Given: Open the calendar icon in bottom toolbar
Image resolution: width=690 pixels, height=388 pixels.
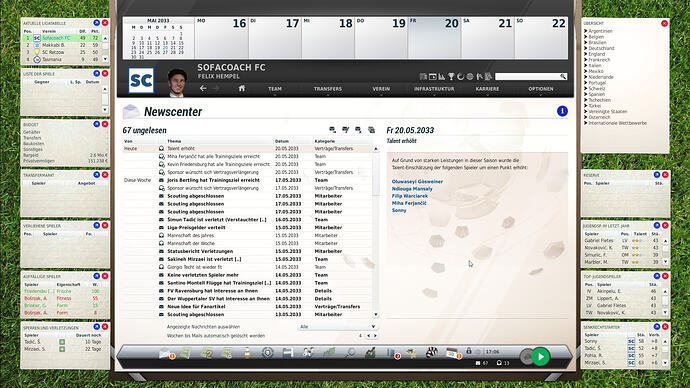Looking at the screenshot, I should (x=451, y=352).
